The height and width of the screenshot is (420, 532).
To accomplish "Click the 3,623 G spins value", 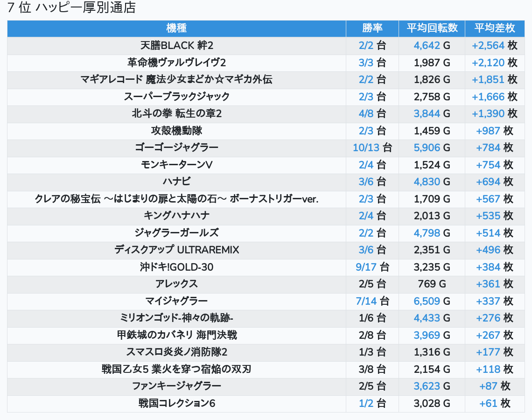I will coord(432,386).
